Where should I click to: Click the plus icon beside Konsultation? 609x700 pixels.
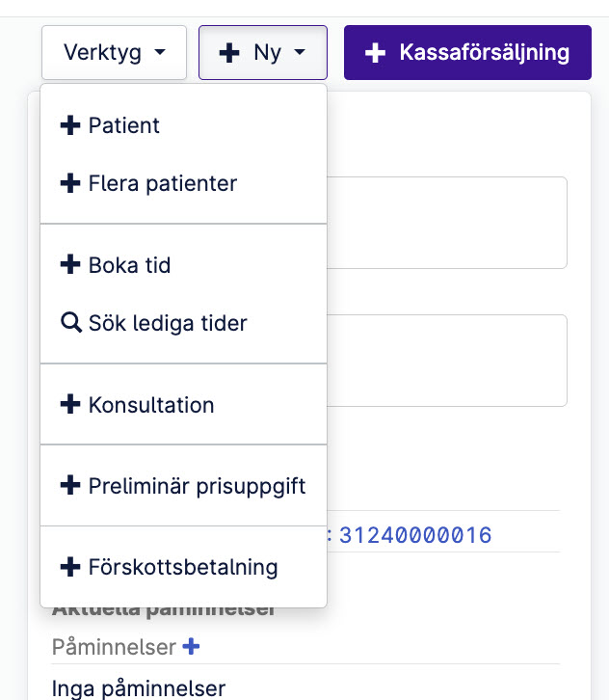(x=70, y=404)
